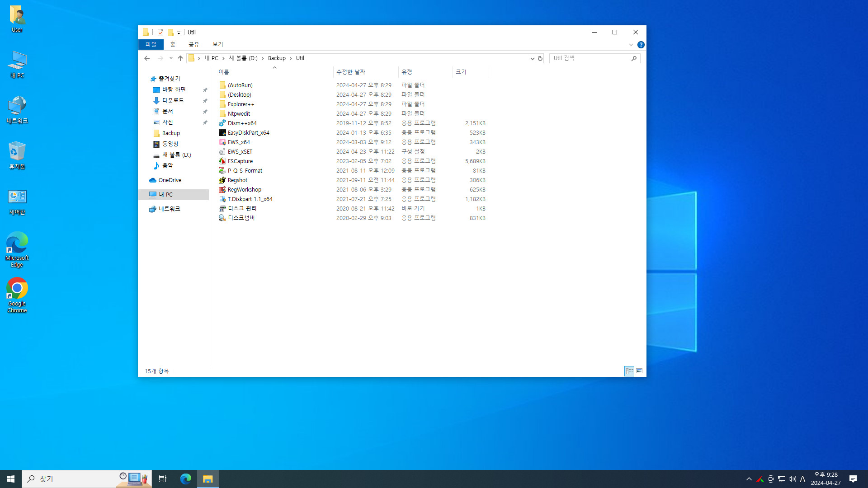Screen dimensions: 868x488
Task: Switch to details view layout icon
Action: [629, 371]
